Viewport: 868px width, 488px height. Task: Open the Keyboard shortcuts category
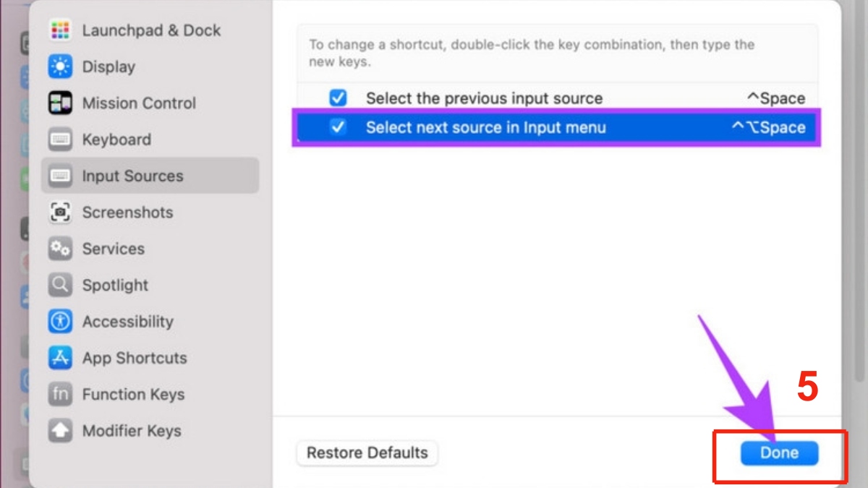[116, 140]
